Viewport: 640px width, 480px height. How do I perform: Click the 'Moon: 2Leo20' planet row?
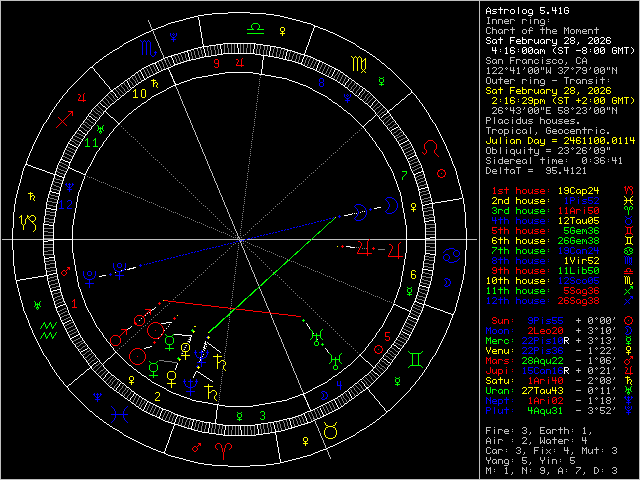[x=560, y=331]
